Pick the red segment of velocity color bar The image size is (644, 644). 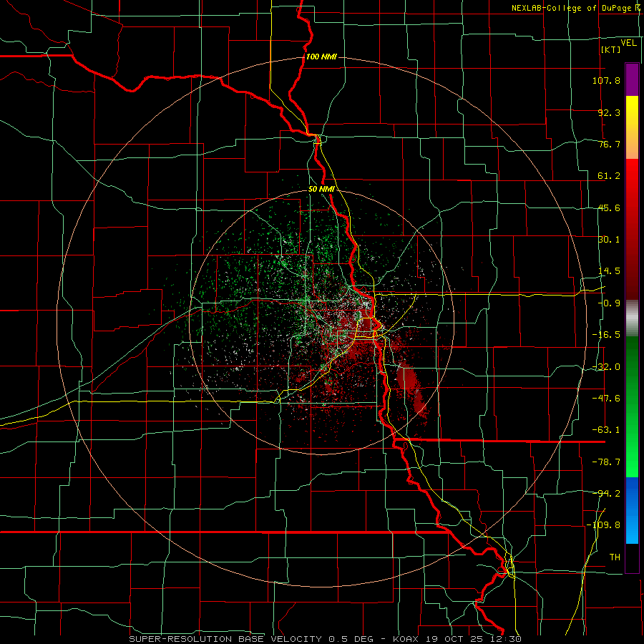pyautogui.click(x=632, y=229)
